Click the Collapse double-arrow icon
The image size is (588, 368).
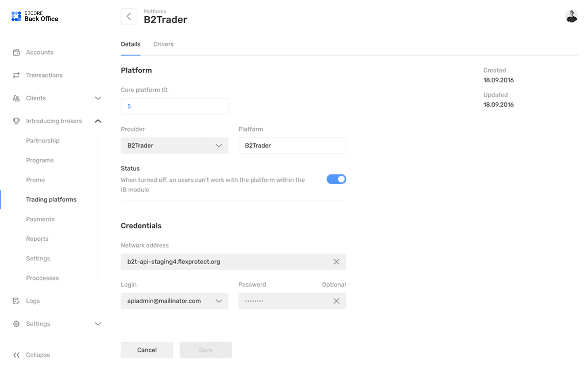[16, 355]
